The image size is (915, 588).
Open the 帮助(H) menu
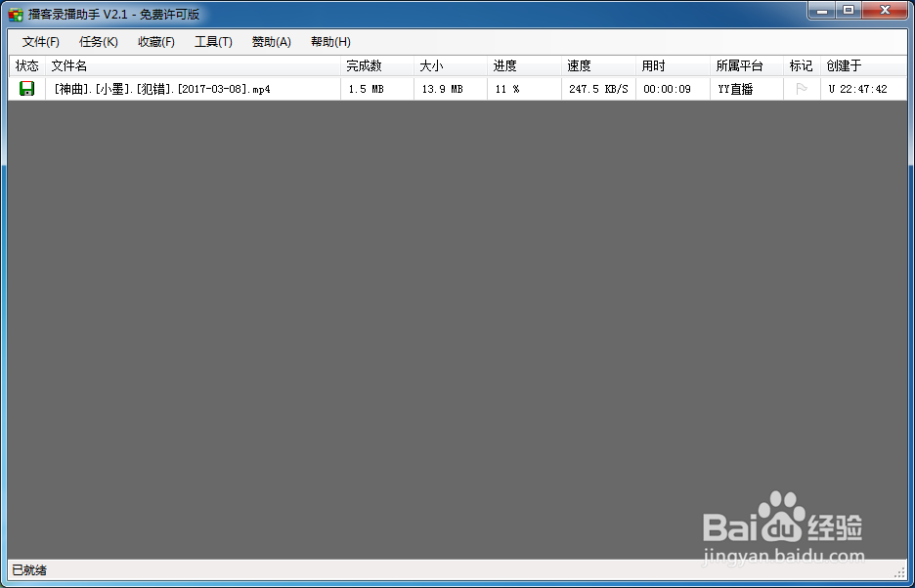(x=330, y=42)
